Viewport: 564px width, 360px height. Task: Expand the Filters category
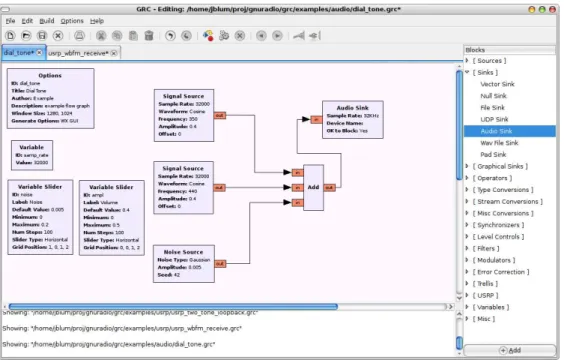coord(467,248)
